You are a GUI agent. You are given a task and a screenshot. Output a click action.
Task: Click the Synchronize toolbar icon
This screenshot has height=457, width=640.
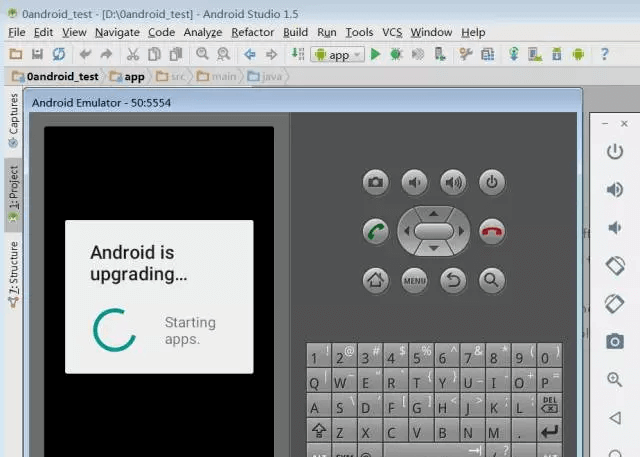(59, 54)
